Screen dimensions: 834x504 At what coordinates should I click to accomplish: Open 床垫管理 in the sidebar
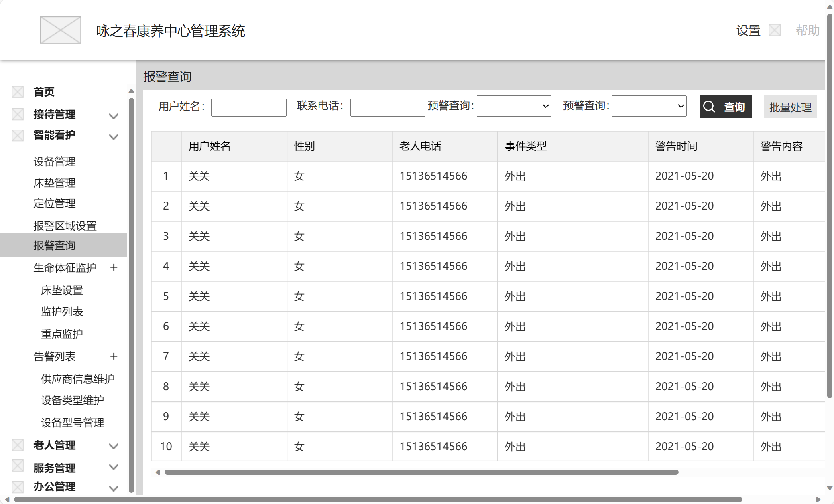tap(54, 183)
